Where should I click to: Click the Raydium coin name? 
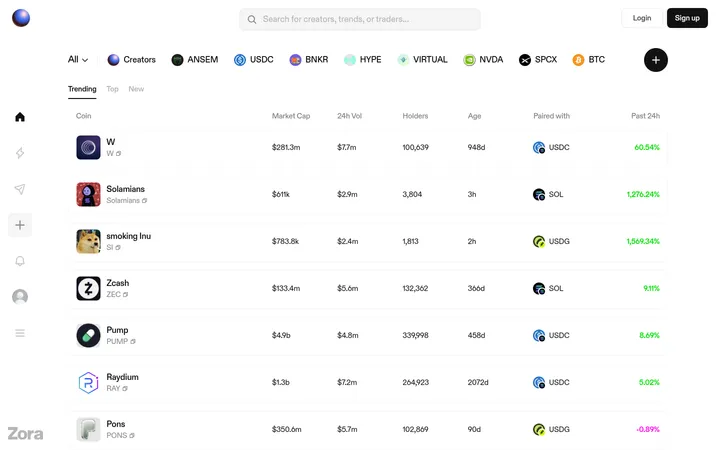click(x=122, y=377)
